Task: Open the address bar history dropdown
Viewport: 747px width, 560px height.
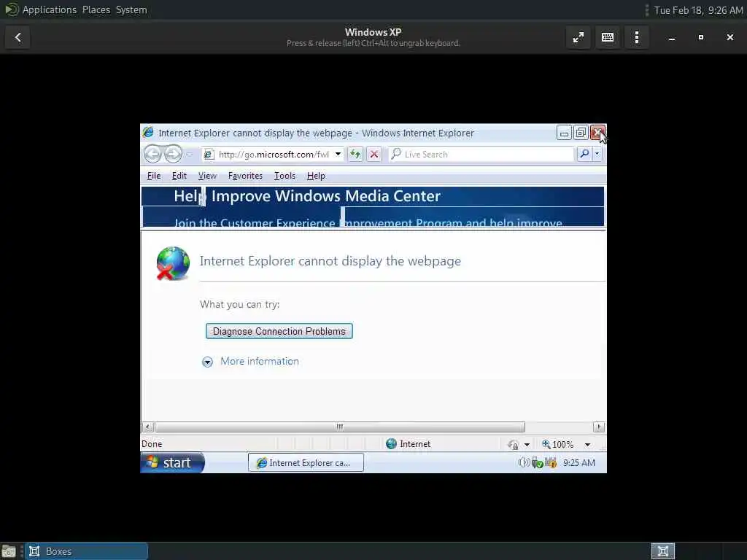Action: [338, 155]
